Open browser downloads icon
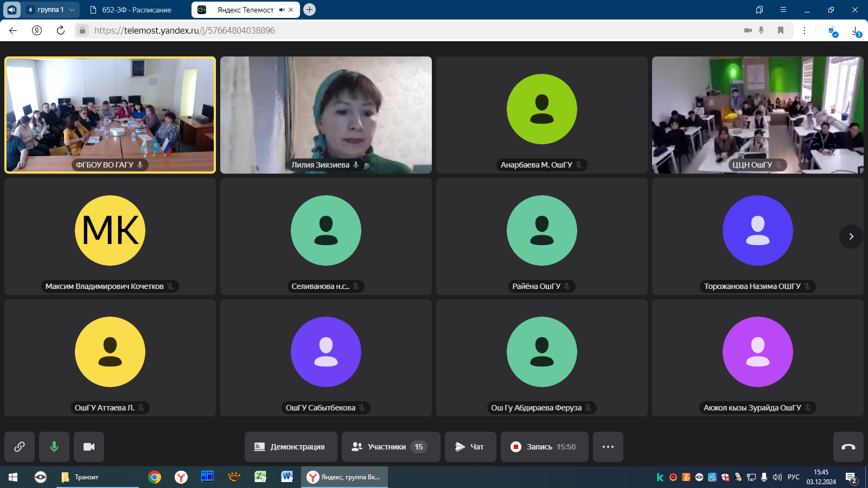 click(x=856, y=31)
